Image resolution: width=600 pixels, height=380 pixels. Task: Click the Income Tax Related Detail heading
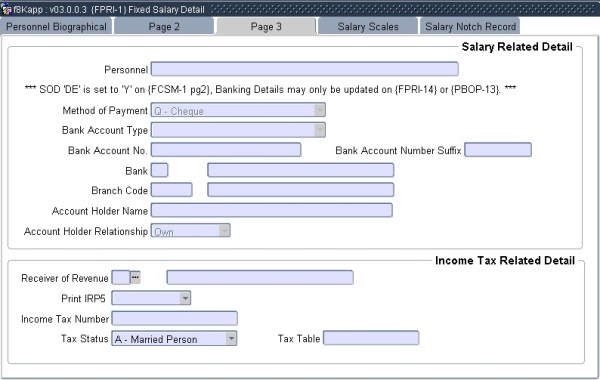(x=505, y=261)
